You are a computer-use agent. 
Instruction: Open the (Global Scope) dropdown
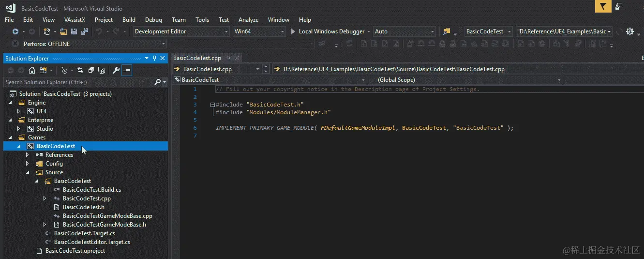tap(465, 80)
